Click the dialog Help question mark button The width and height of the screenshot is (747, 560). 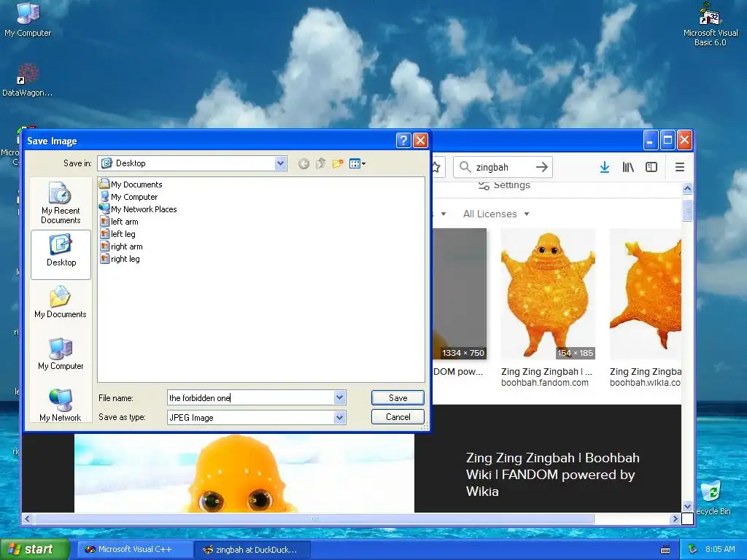403,141
